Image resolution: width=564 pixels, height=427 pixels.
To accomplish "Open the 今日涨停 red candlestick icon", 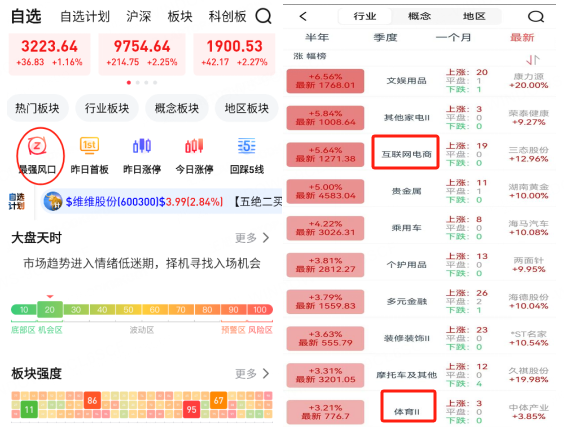I will [x=194, y=146].
